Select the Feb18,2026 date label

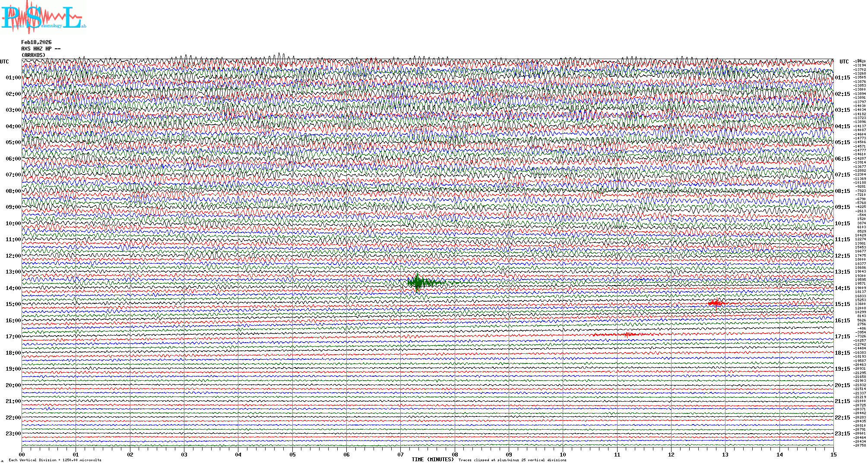click(36, 42)
